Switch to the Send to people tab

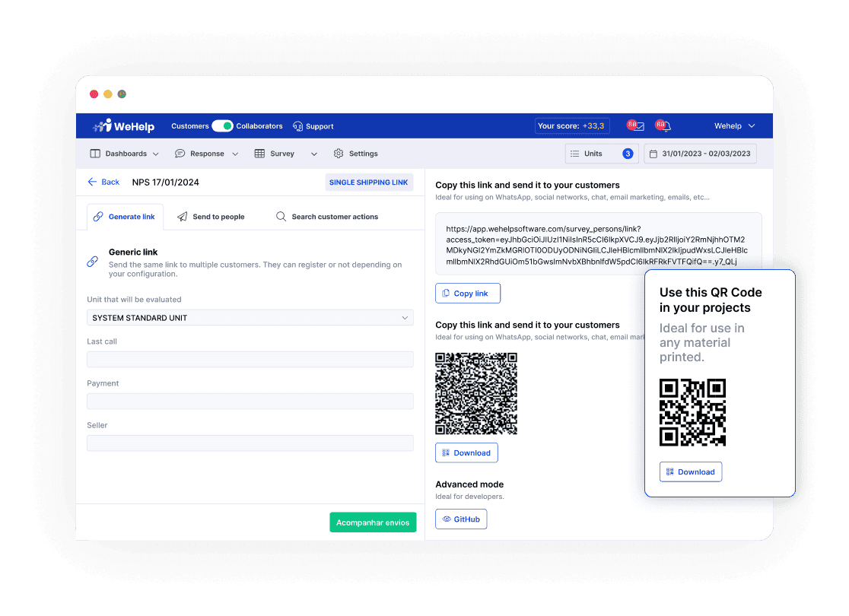[211, 216]
